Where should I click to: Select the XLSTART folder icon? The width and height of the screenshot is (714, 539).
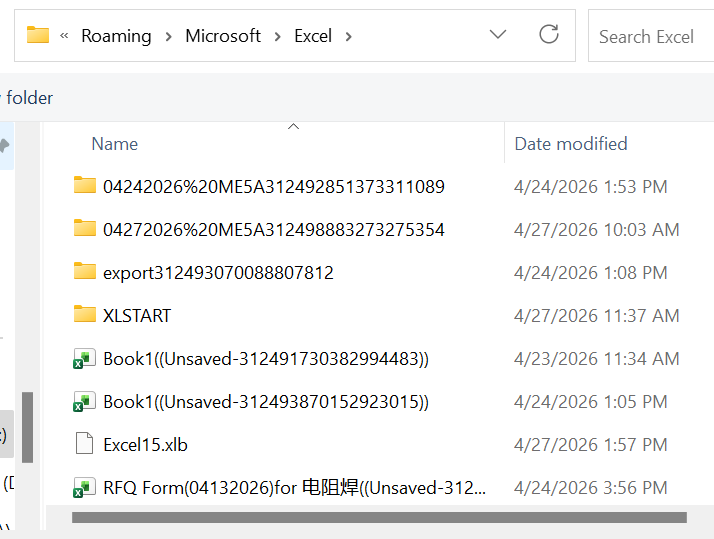pyautogui.click(x=85, y=314)
